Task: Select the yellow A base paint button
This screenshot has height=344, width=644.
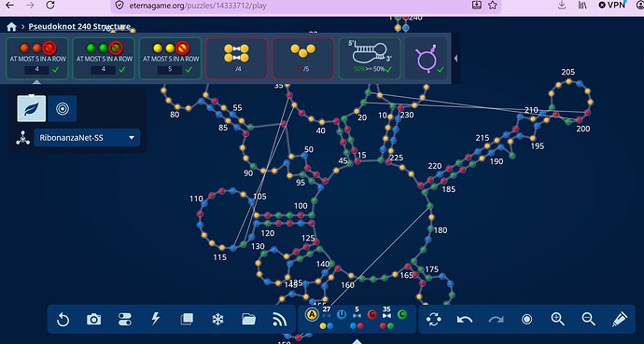Action: coord(313,314)
